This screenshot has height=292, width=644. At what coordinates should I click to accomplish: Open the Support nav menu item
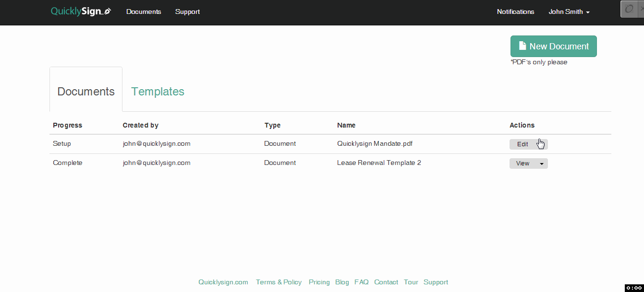pyautogui.click(x=187, y=12)
